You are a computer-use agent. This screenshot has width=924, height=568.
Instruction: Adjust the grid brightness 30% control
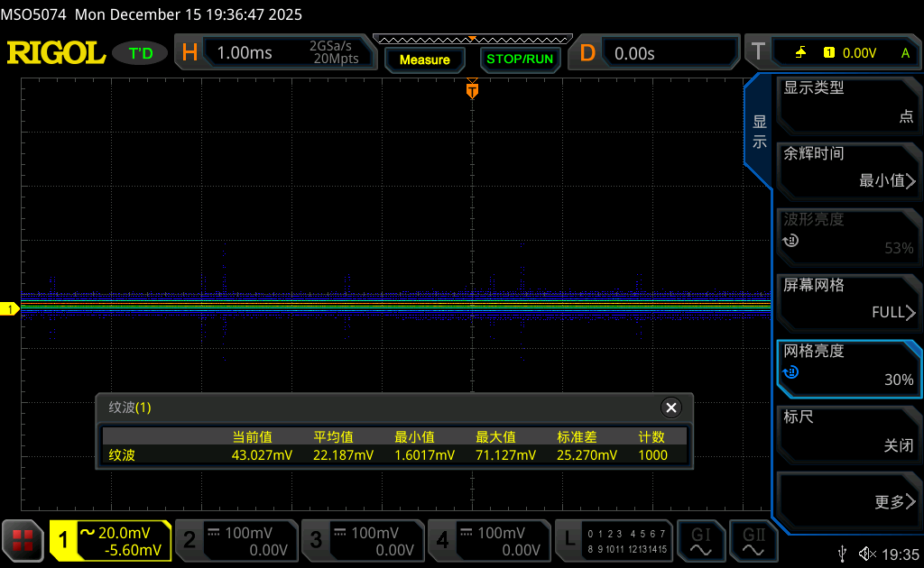(848, 365)
